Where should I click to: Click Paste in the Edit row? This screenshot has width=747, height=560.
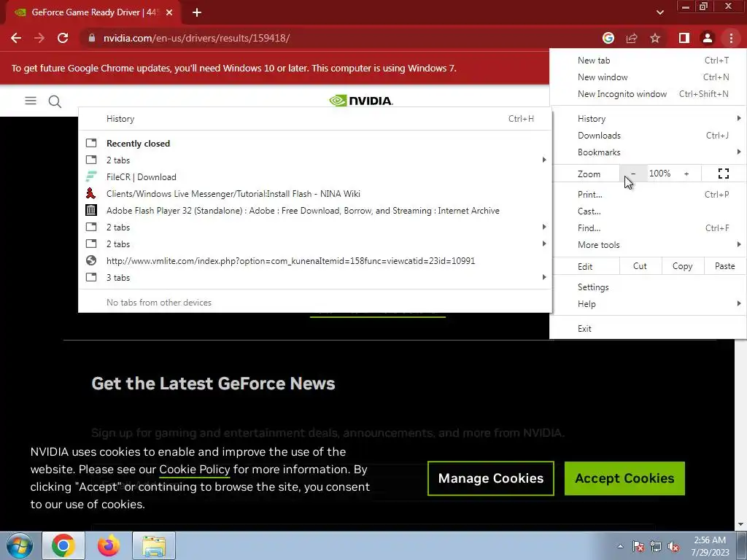[724, 266]
